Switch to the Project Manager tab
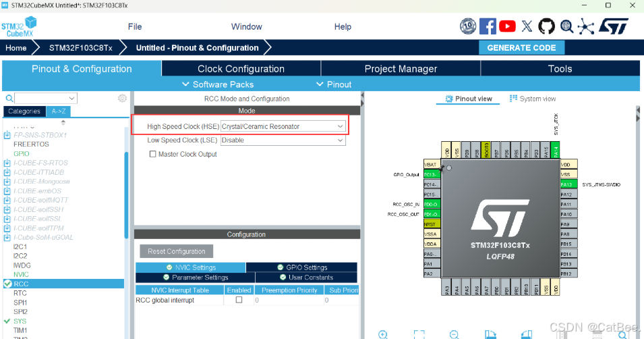This screenshot has width=644, height=339. point(401,69)
